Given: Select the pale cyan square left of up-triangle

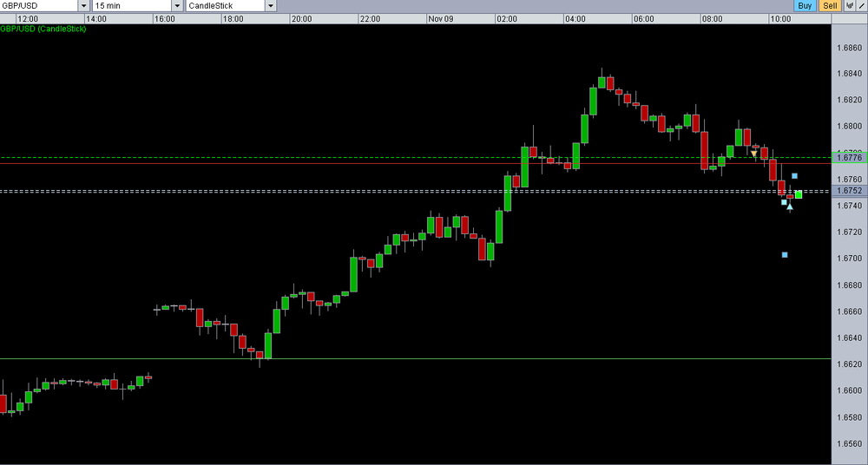Looking at the screenshot, I should [x=784, y=202].
